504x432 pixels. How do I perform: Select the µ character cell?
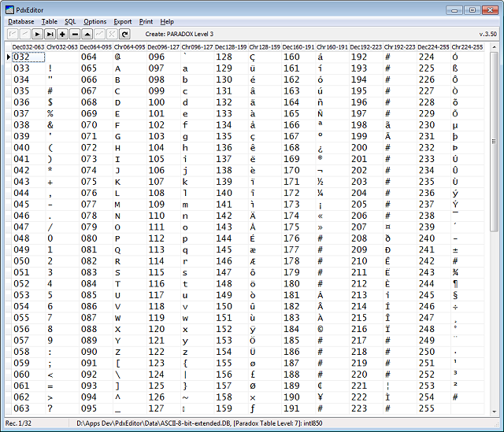click(x=467, y=125)
